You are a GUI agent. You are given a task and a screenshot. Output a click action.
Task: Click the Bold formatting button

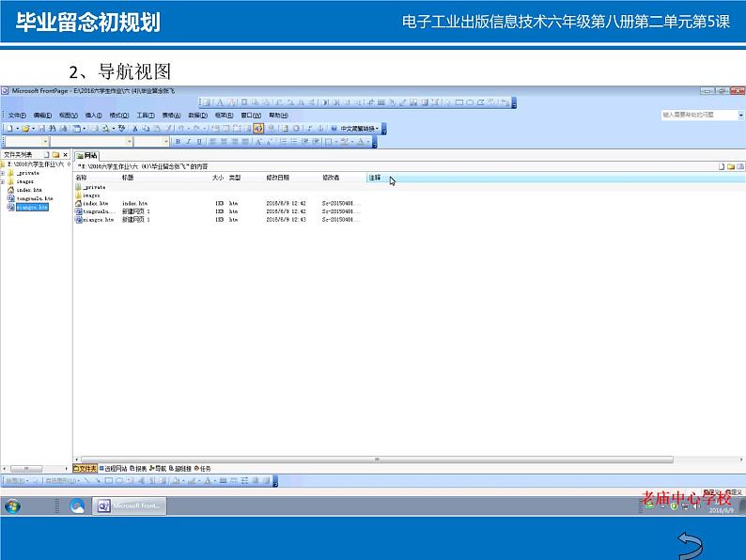(x=178, y=142)
